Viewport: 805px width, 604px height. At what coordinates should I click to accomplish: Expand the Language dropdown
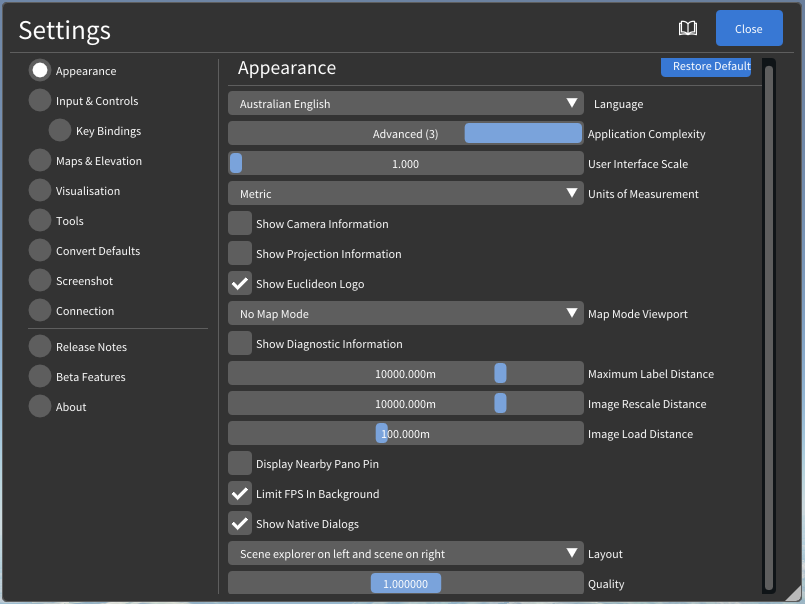(405, 104)
